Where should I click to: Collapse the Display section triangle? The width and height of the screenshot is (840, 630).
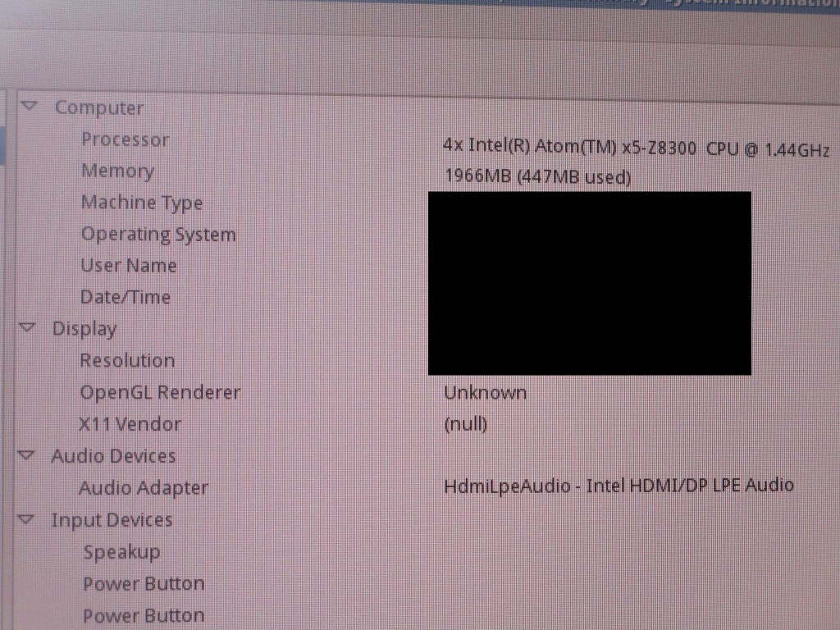tap(27, 326)
